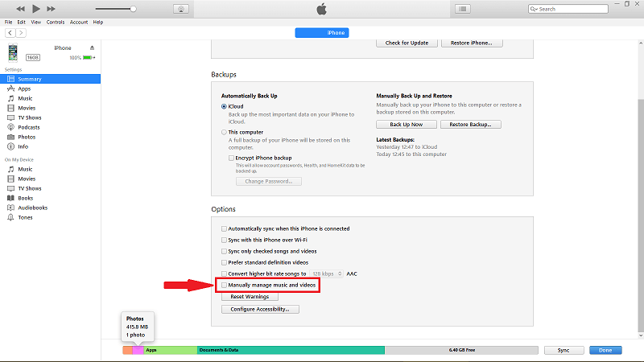Skip ahead with fast-forward button
The height and width of the screenshot is (362, 644).
coord(51,9)
